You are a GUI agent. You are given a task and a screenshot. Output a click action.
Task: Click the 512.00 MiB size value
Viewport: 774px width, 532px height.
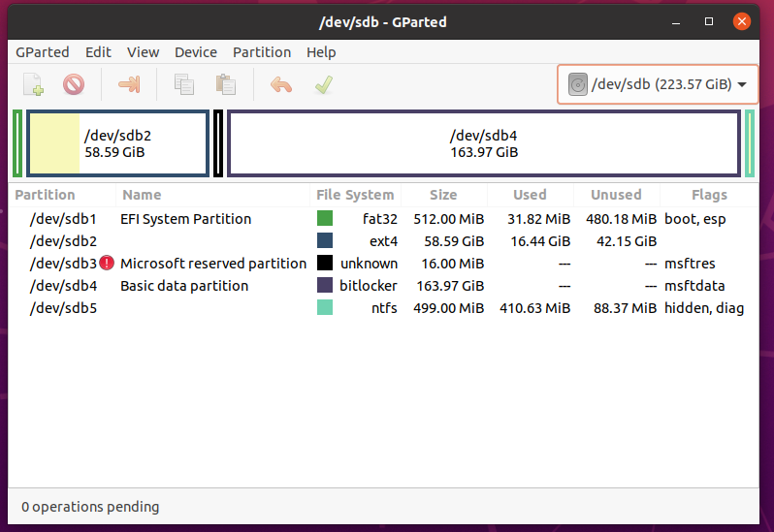click(449, 219)
